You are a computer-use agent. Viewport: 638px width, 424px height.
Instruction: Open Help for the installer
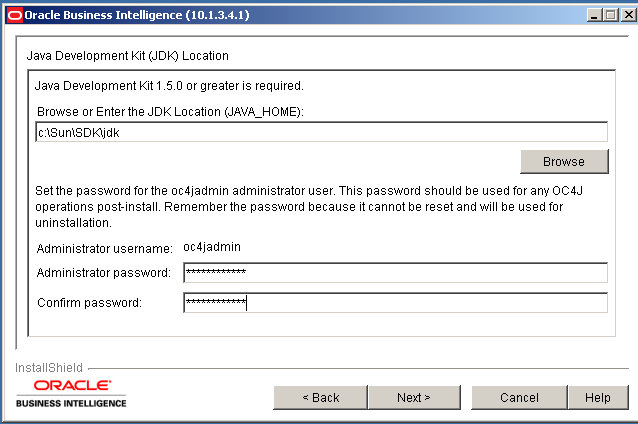click(598, 397)
